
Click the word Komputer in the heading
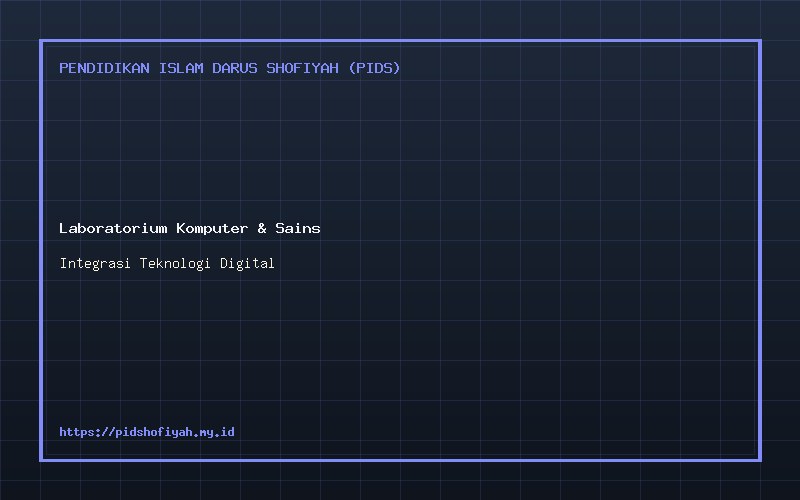tap(212, 229)
